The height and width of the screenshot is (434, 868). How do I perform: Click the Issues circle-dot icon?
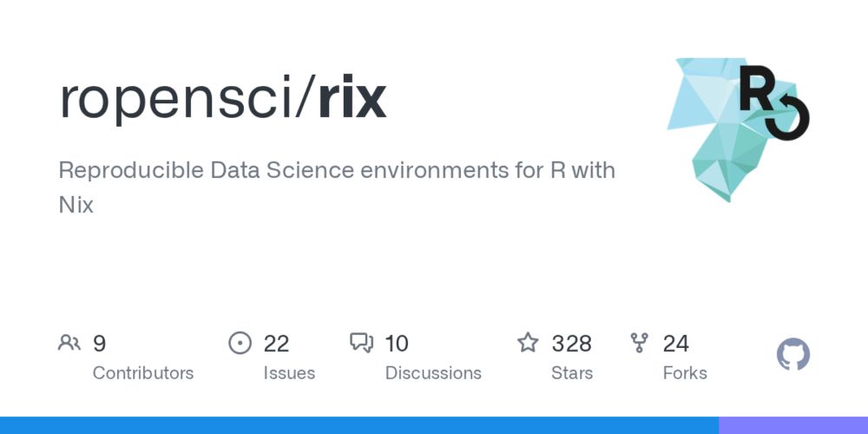(240, 343)
